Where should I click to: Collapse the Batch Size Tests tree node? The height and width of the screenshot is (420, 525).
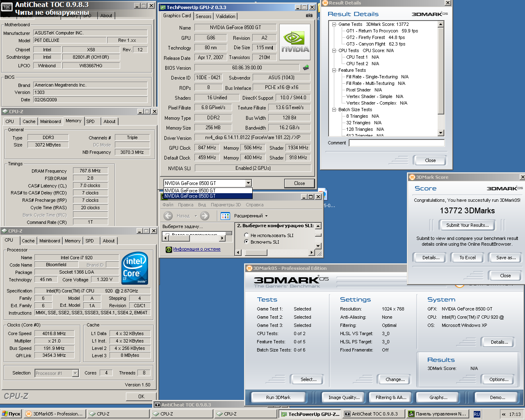point(334,110)
